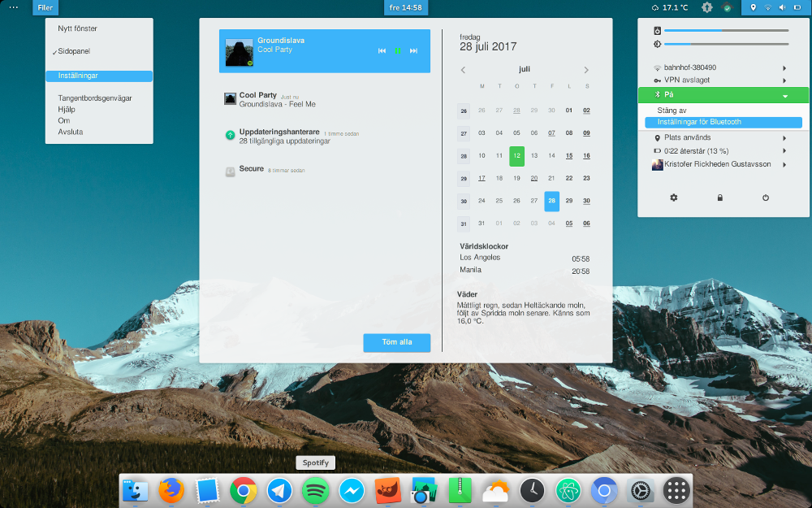
Task: Open the Filer application menu
Action: point(45,8)
